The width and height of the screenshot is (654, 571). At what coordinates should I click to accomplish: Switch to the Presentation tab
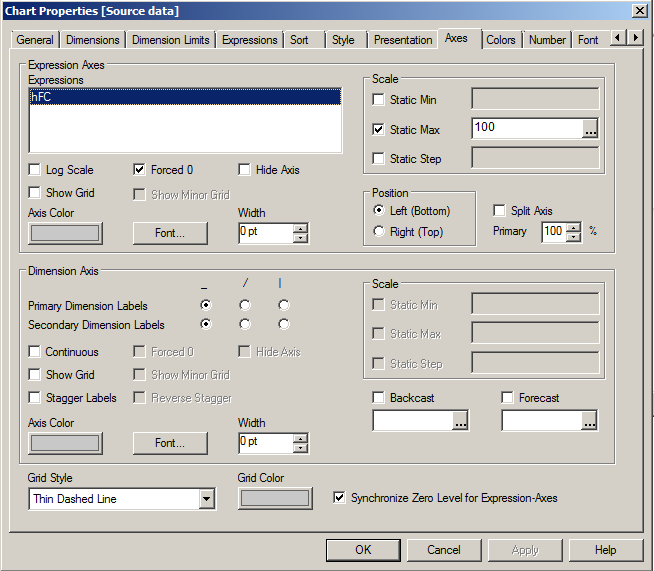403,40
